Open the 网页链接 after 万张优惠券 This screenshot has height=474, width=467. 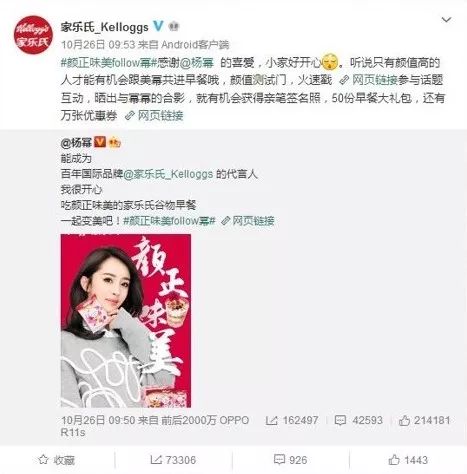[154, 116]
